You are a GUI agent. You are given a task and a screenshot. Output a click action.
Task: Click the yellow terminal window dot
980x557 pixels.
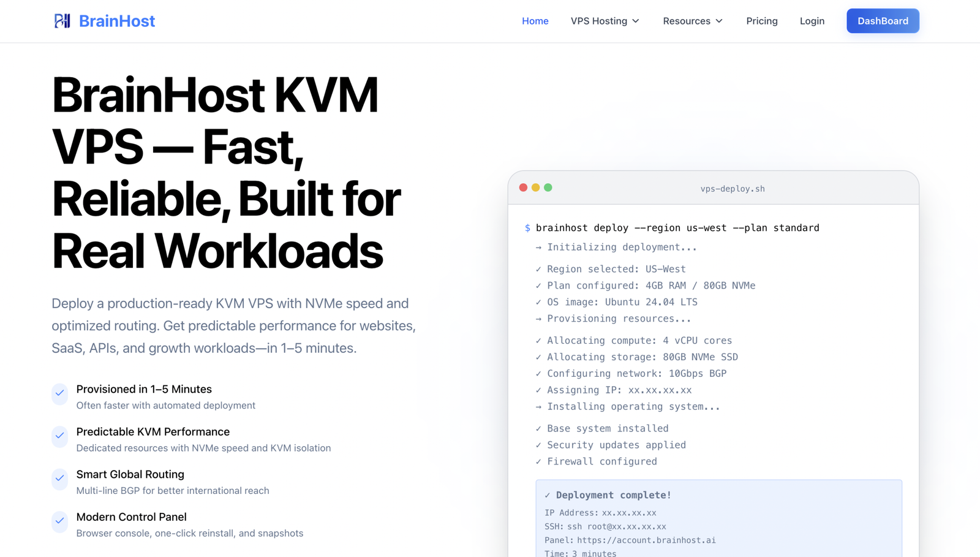pos(535,188)
